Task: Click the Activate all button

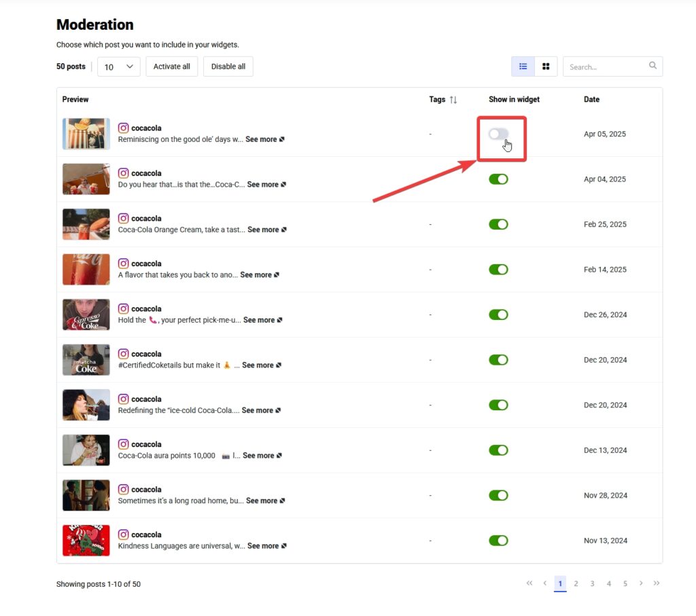Action: [x=171, y=67]
